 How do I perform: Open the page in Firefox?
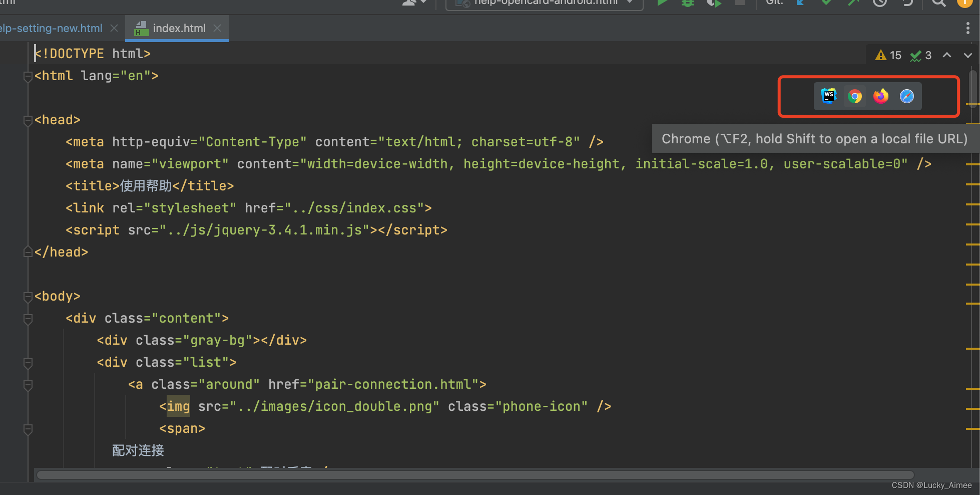click(880, 96)
